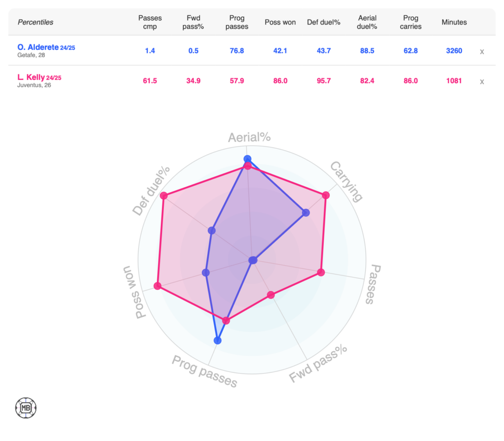Click Kelly's 95.7 Def duel% value
504x441 pixels.
click(x=324, y=81)
